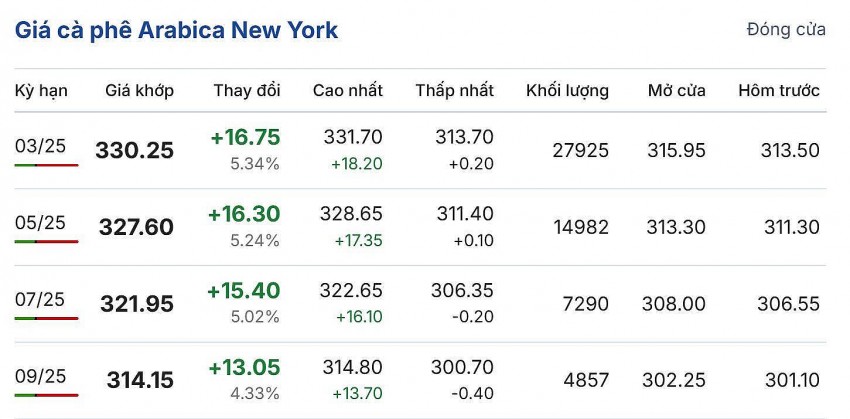Click the 'Hôm trước' column header
Viewport: 850px width, 419px height.
click(778, 91)
